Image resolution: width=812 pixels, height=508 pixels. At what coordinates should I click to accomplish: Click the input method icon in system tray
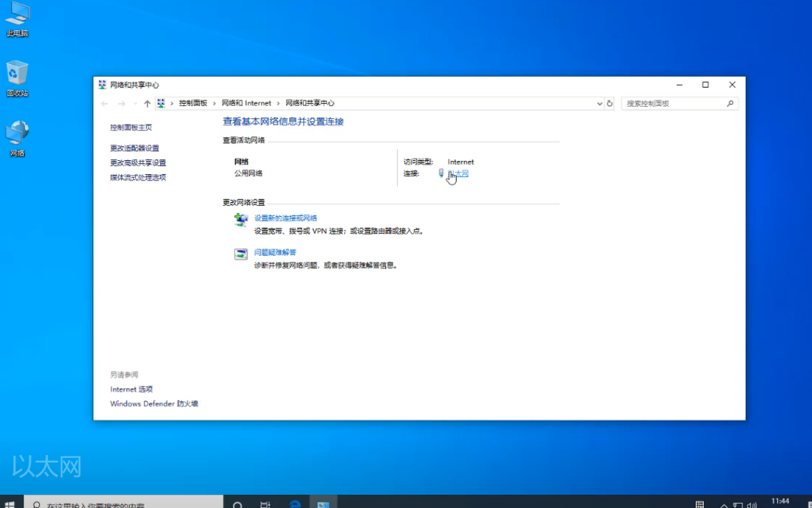699,504
